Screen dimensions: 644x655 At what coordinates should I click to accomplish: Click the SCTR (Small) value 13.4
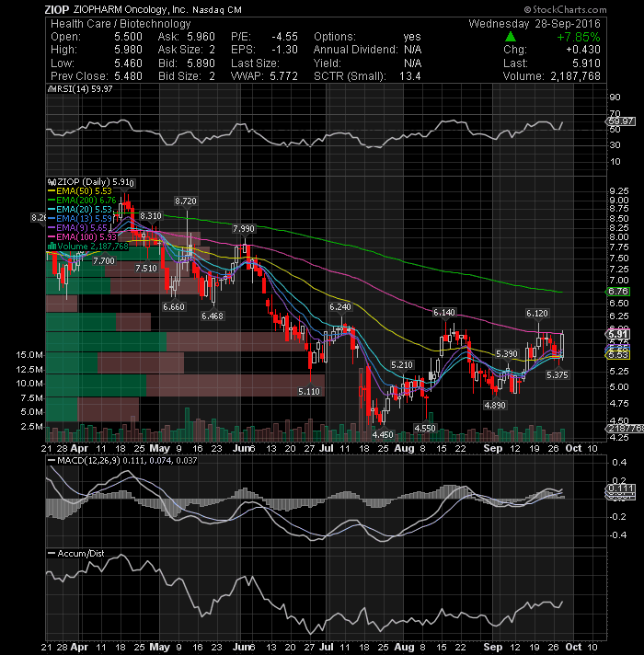click(409, 76)
